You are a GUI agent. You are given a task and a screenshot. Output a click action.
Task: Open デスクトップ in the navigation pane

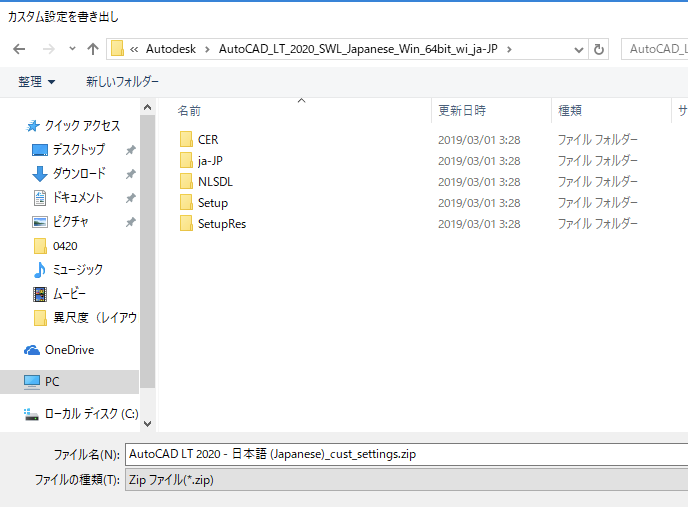(79, 150)
